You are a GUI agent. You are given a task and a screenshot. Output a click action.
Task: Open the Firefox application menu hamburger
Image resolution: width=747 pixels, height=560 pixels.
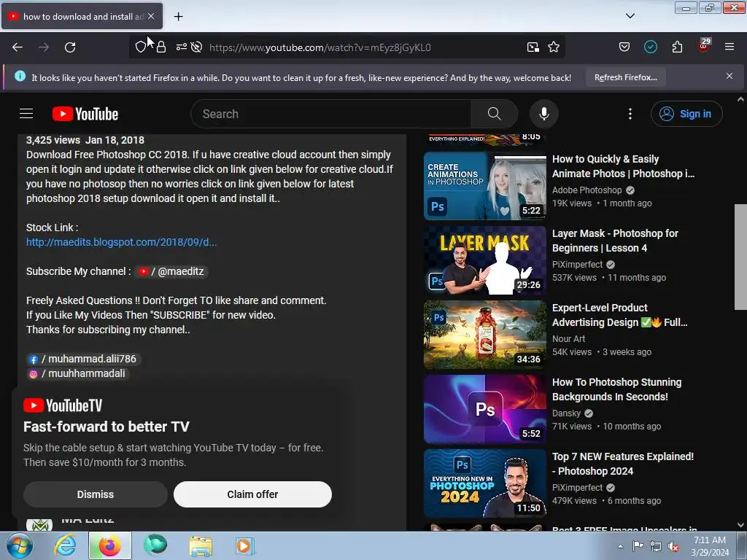pos(729,47)
